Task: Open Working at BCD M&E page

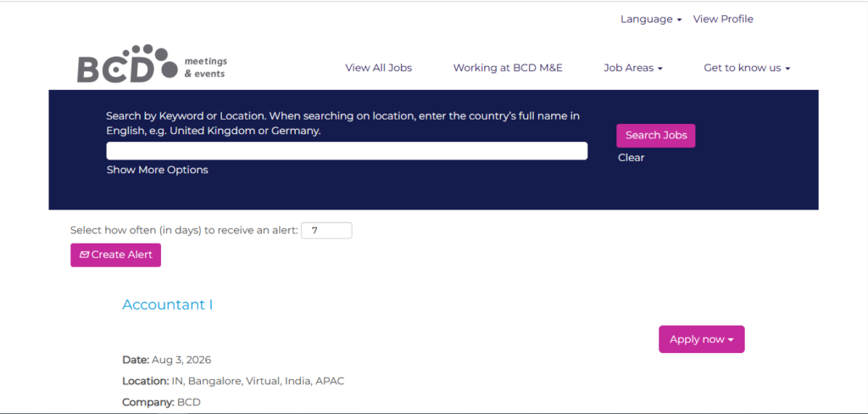Action: pyautogui.click(x=508, y=68)
